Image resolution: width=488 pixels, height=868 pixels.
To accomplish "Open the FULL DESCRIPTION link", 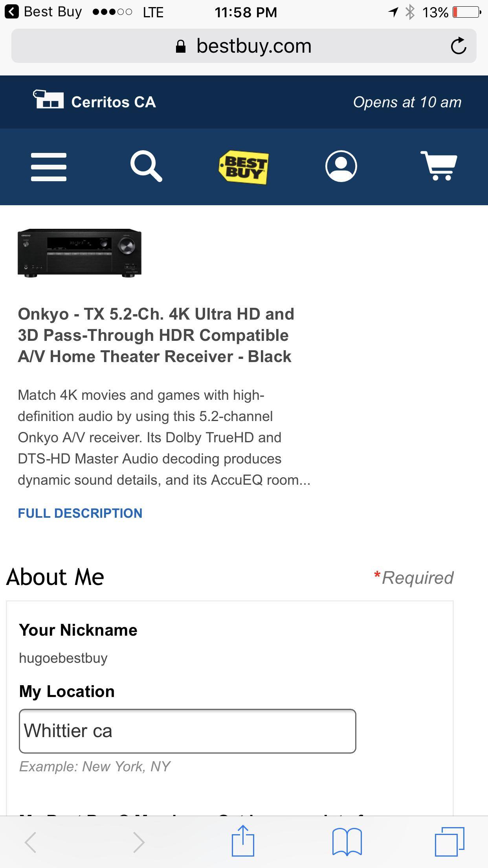I will pos(80,513).
